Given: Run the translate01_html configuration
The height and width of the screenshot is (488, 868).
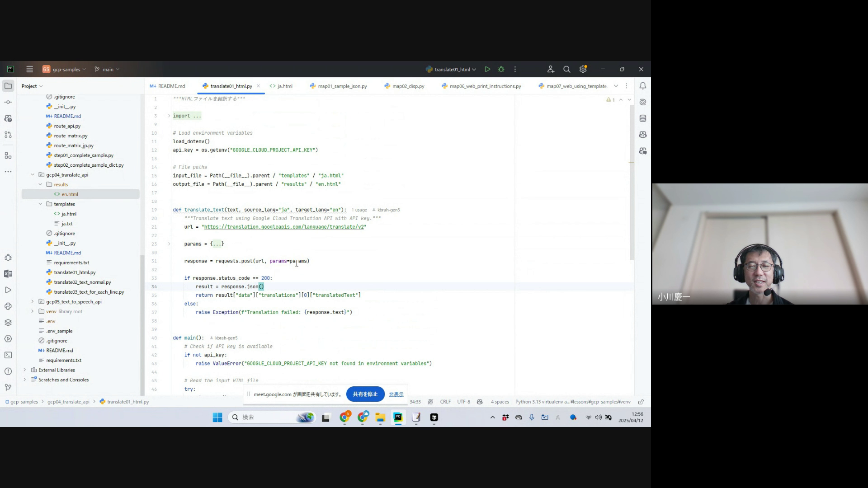Looking at the screenshot, I should (487, 70).
